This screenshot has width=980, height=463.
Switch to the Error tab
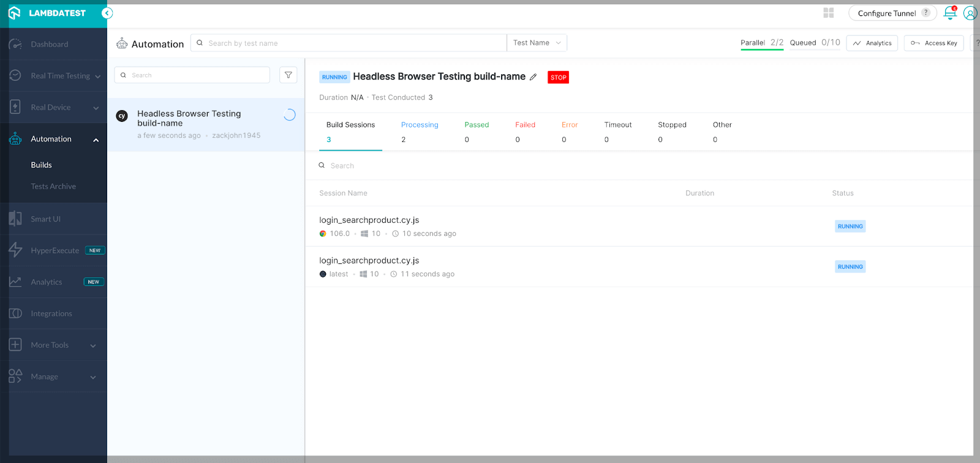(570, 132)
